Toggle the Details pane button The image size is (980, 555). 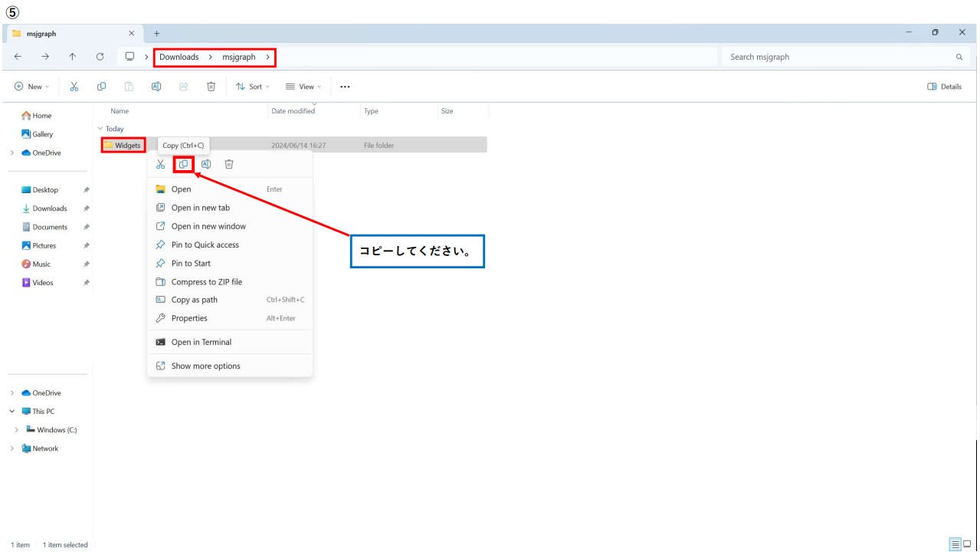pos(944,87)
